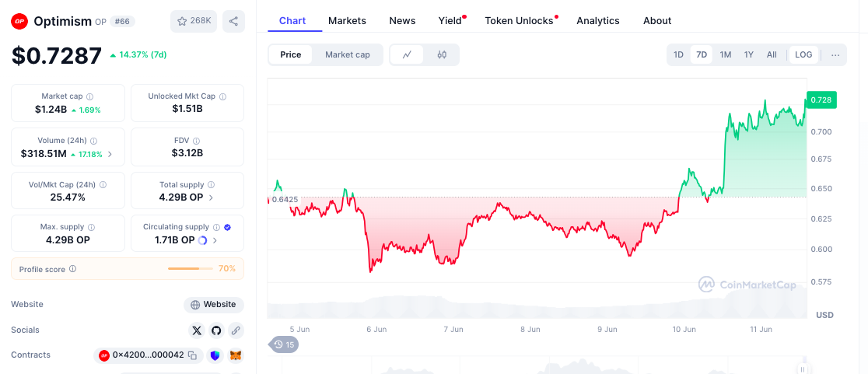Click the #66 rank badge
868x374 pixels.
[122, 21]
